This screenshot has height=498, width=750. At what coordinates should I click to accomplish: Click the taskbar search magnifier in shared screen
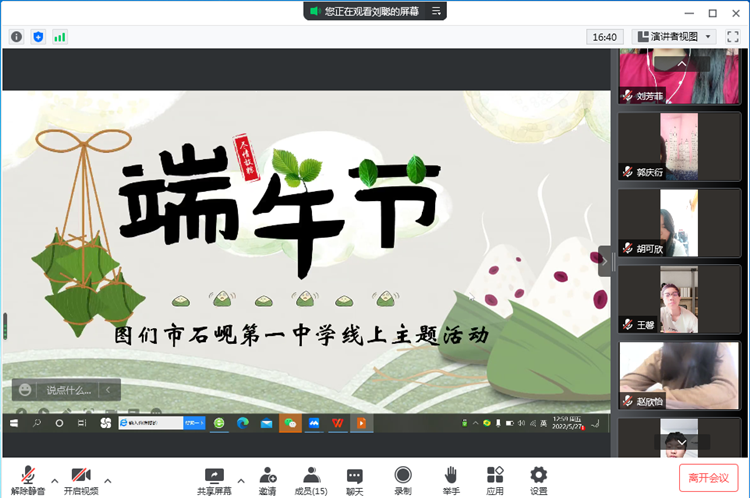[36, 423]
